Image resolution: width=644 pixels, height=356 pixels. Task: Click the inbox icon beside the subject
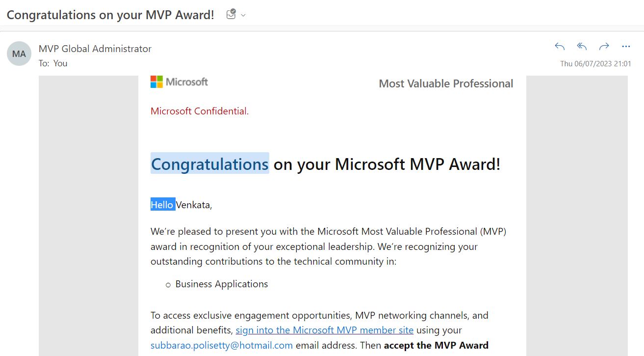[231, 15]
